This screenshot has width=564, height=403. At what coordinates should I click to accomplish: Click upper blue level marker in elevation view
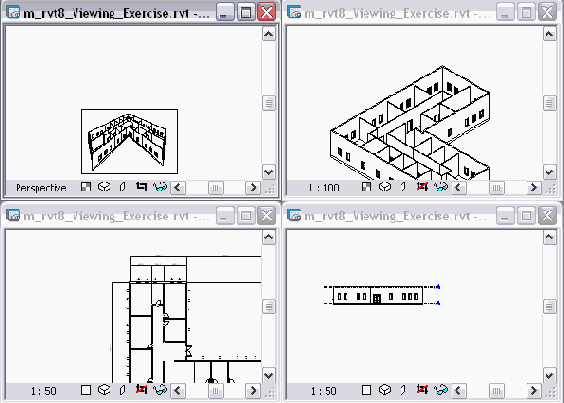pos(438,287)
